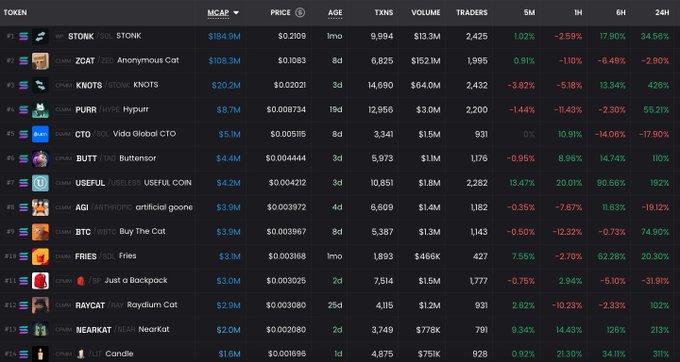Screen dimensions: 680x362
Task: Sort table by PRICE column header
Action: (281, 13)
